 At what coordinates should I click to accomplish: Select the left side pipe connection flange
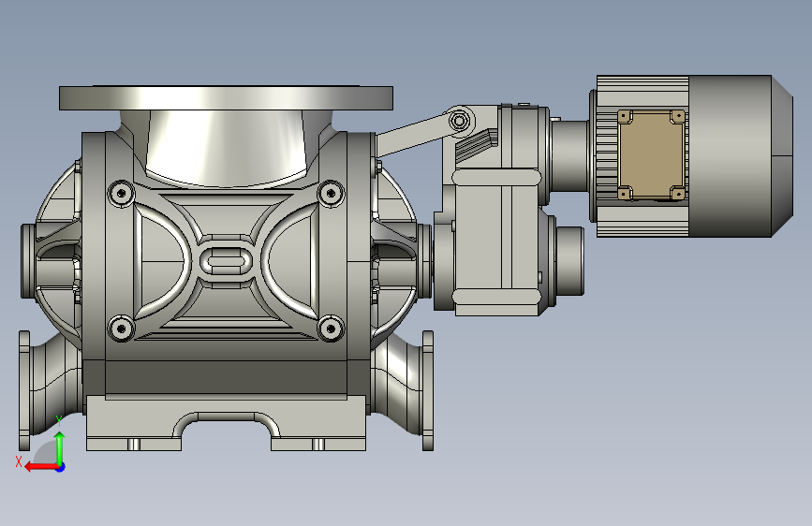24,390
